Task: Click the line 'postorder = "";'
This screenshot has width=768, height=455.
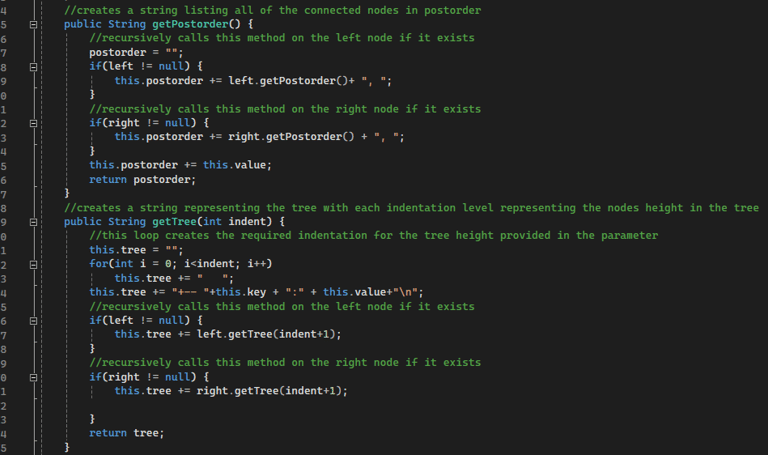Action: pos(136,52)
